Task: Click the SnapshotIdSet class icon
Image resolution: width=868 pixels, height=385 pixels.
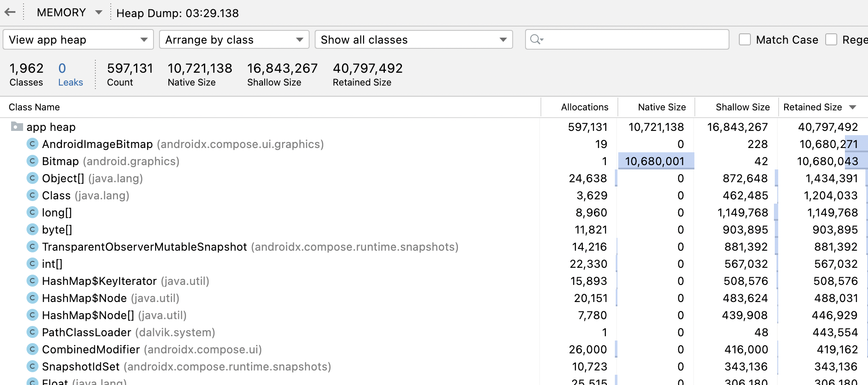Action: (32, 367)
